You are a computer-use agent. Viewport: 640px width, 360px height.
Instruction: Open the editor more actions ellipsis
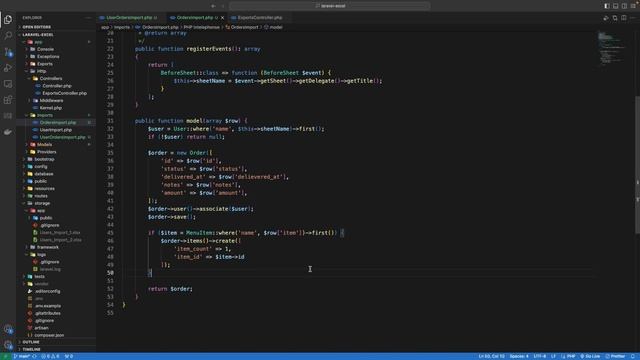pos(633,18)
